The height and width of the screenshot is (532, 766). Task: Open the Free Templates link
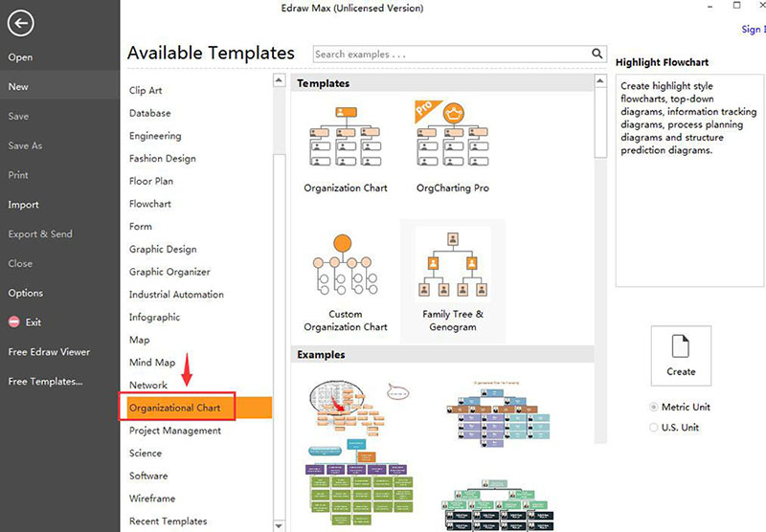pos(45,381)
